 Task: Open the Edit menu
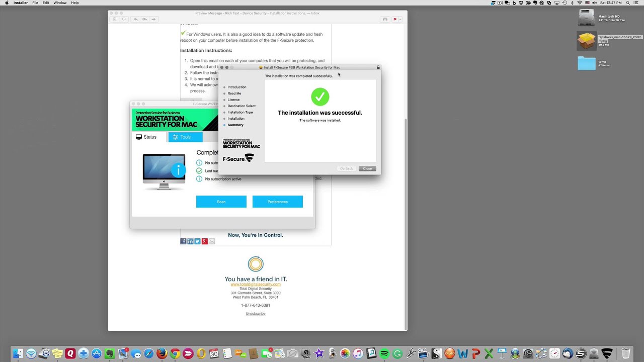point(46,3)
